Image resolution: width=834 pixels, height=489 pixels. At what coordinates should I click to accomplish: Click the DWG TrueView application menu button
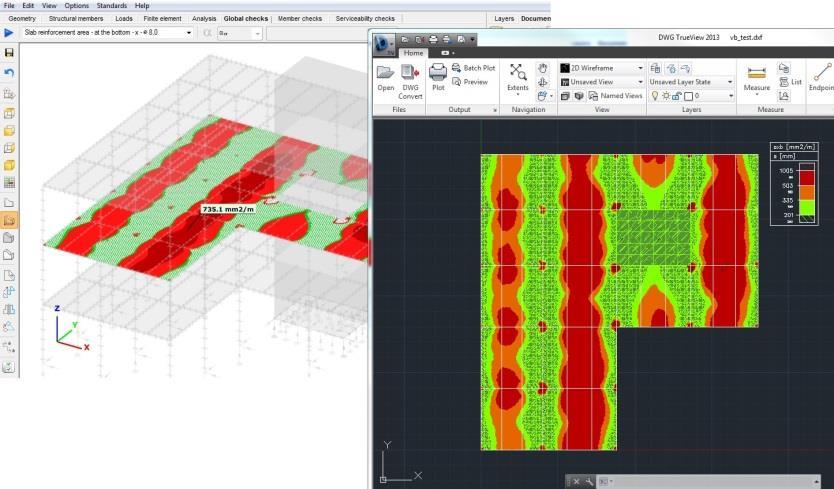pyautogui.click(x=383, y=44)
